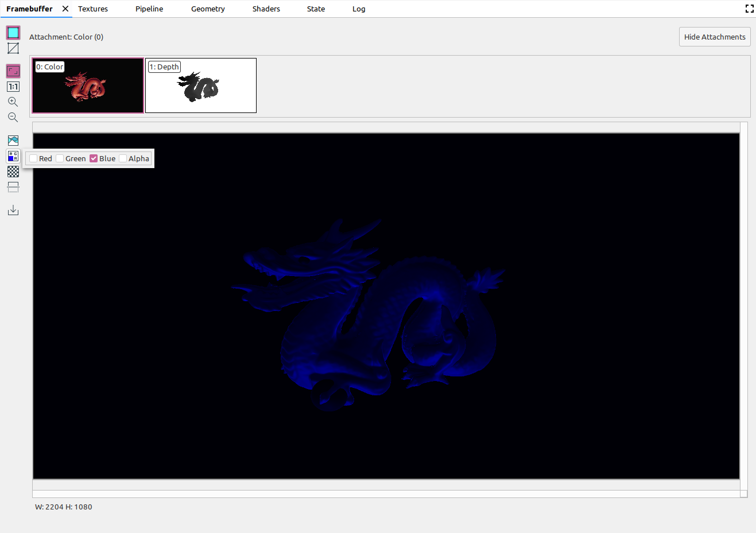Enable the Alpha channel checkbox

[123, 159]
